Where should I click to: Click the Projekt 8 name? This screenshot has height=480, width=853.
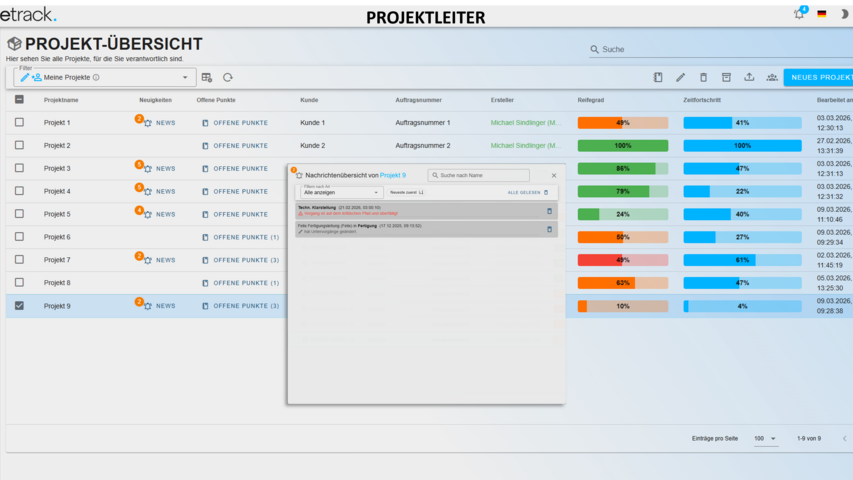(x=57, y=283)
